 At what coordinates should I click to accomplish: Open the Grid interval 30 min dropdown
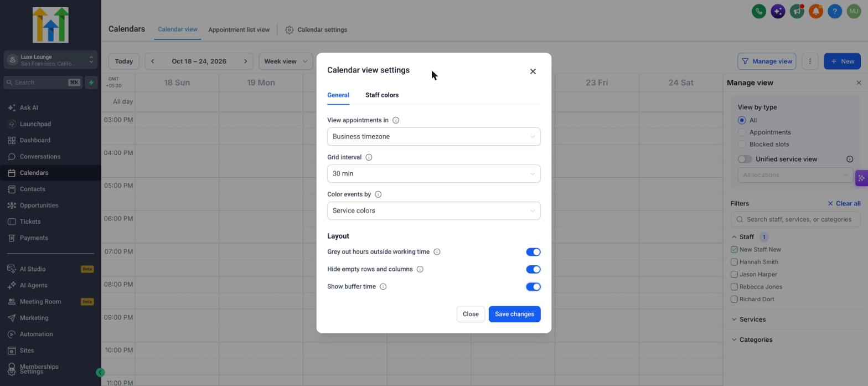coord(433,174)
